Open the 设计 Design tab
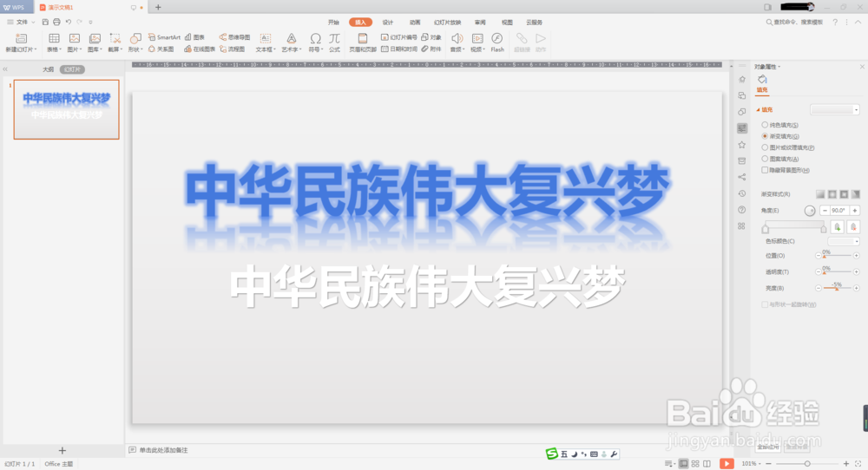The height and width of the screenshot is (470, 868). coord(388,23)
